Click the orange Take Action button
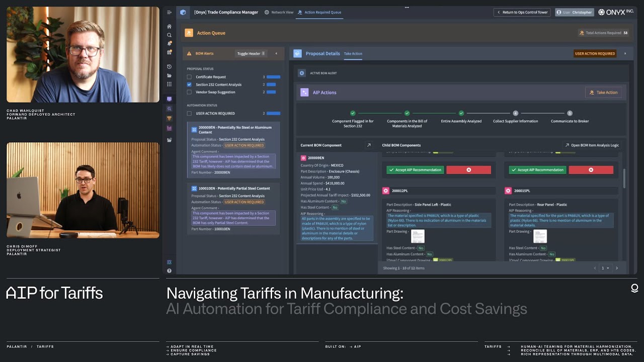 click(x=603, y=93)
